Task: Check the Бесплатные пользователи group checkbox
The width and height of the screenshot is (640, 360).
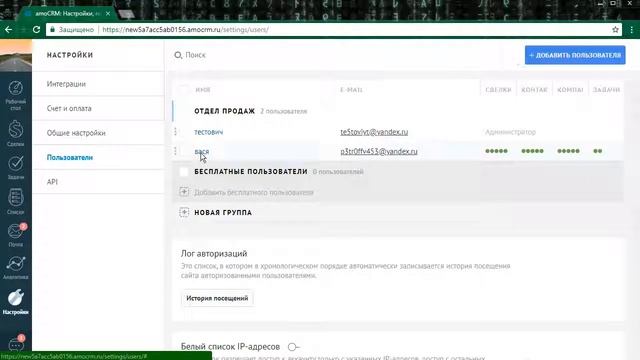Action: [184, 172]
